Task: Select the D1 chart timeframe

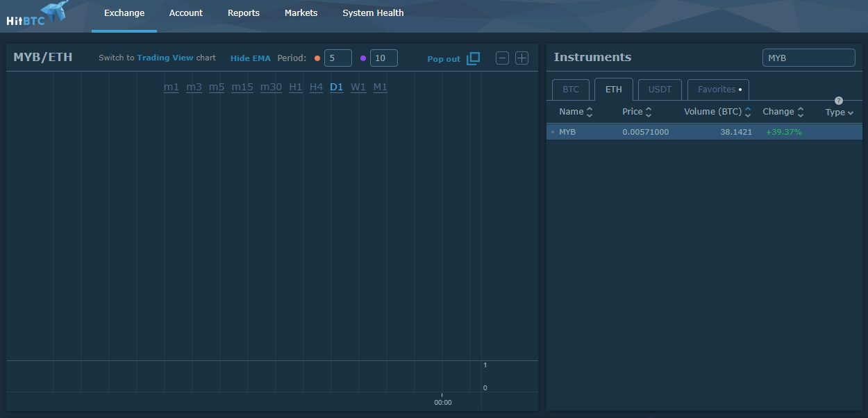Action: [337, 87]
